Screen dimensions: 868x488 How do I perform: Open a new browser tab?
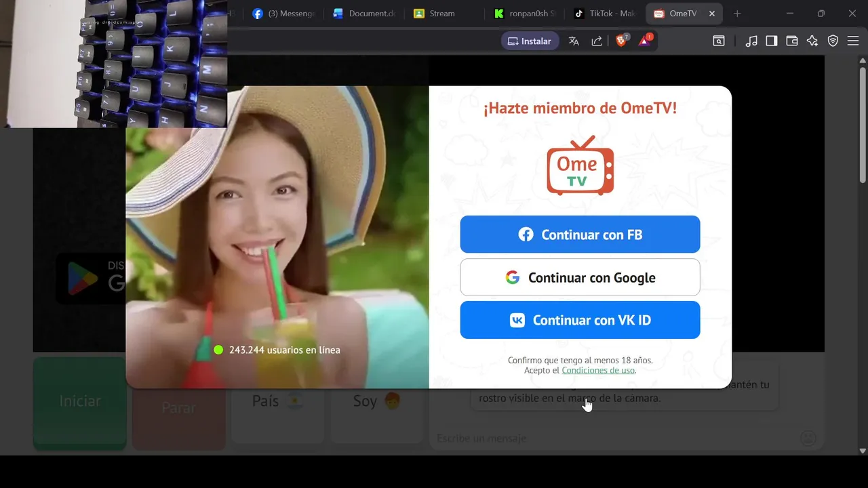[737, 14]
